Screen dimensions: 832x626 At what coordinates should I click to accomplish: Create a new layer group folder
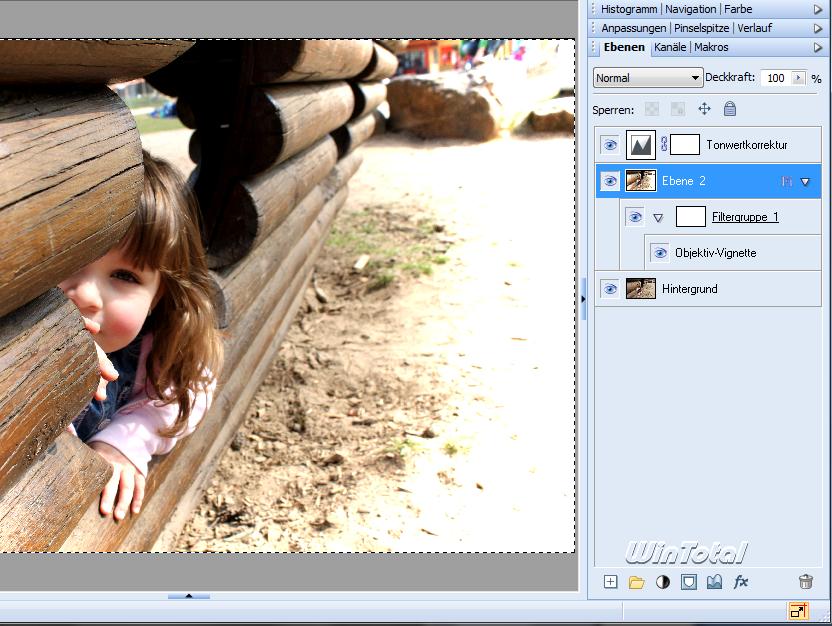636,582
